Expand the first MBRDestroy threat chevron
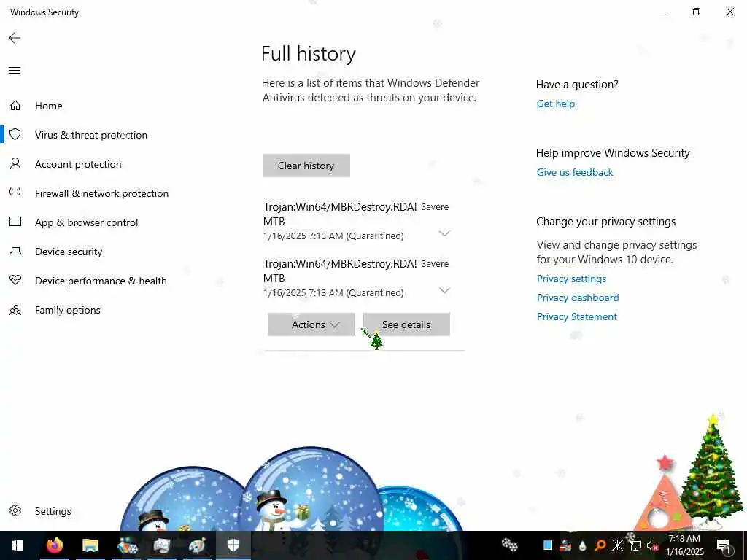 point(444,233)
